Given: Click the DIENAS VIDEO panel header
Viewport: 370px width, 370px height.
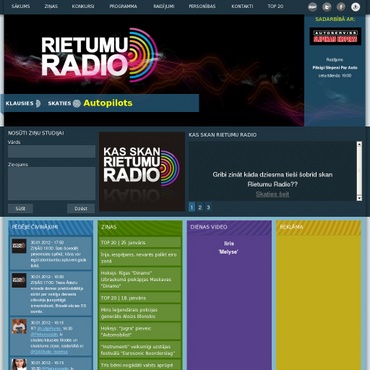Looking at the screenshot, I should point(229,227).
